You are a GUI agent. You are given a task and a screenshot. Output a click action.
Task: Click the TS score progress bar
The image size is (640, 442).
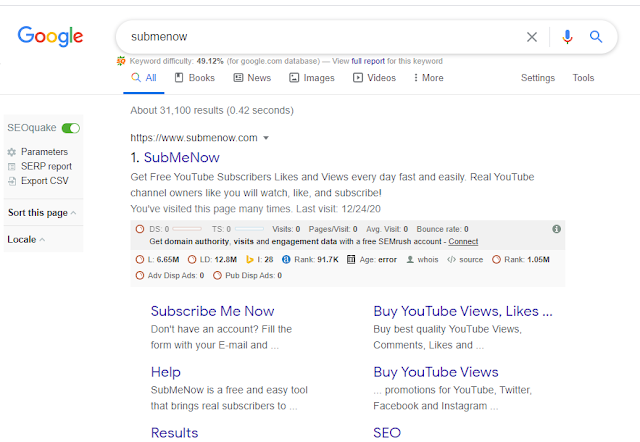click(x=249, y=229)
